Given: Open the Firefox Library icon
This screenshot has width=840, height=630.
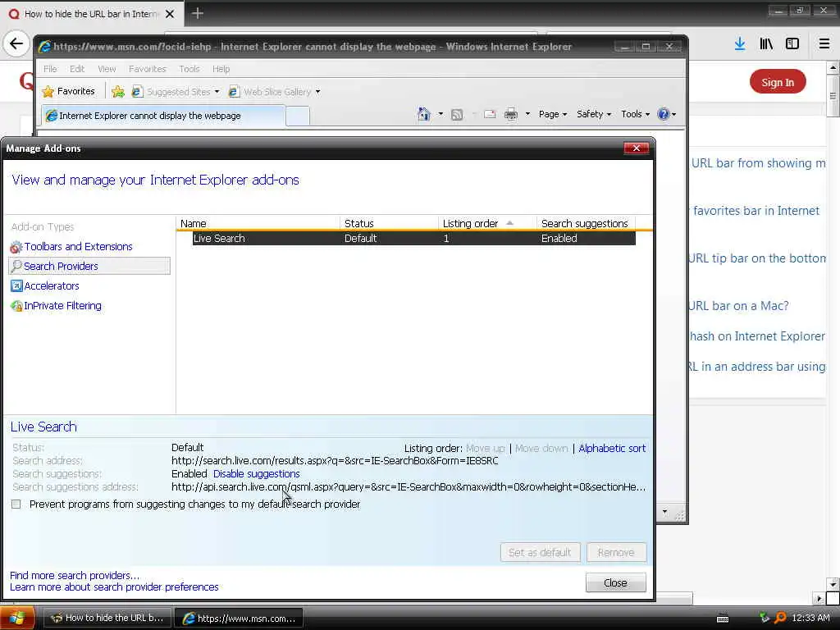Looking at the screenshot, I should (766, 44).
